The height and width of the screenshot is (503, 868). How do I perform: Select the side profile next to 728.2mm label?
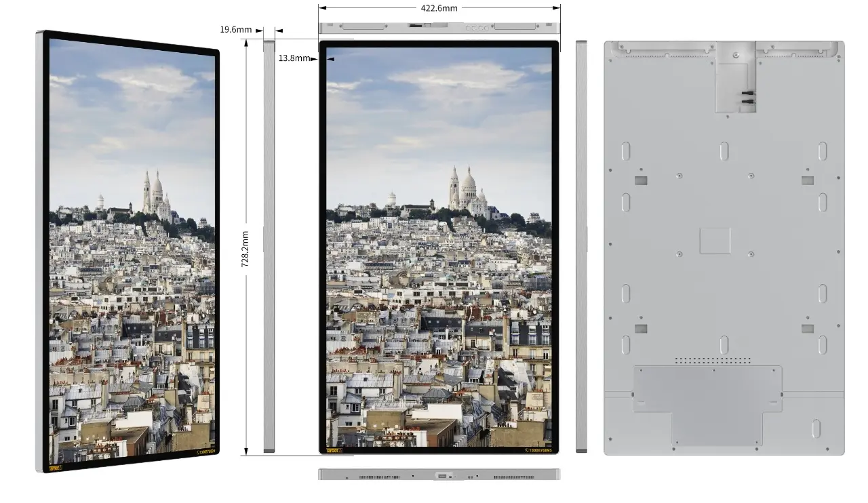(x=269, y=246)
